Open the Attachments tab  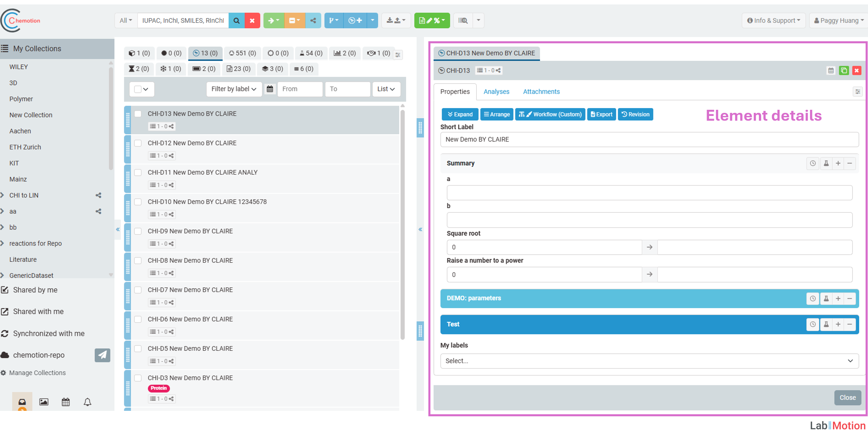click(541, 92)
